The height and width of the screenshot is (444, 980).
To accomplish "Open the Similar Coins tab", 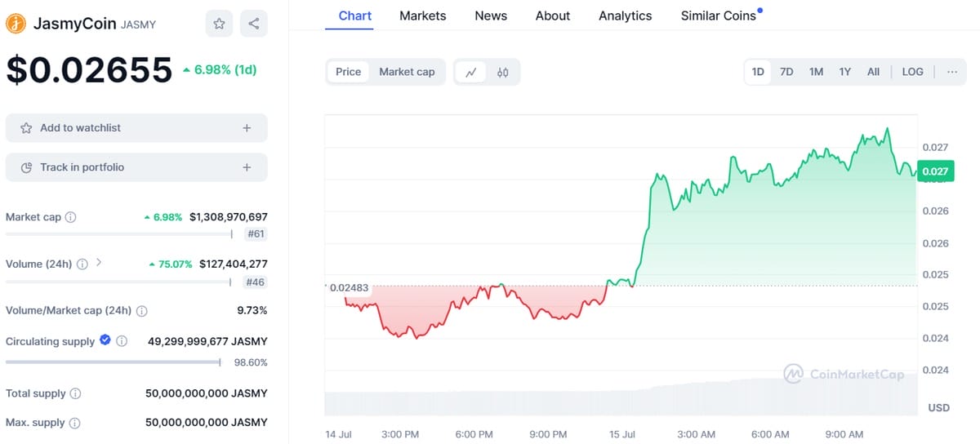I will [719, 16].
